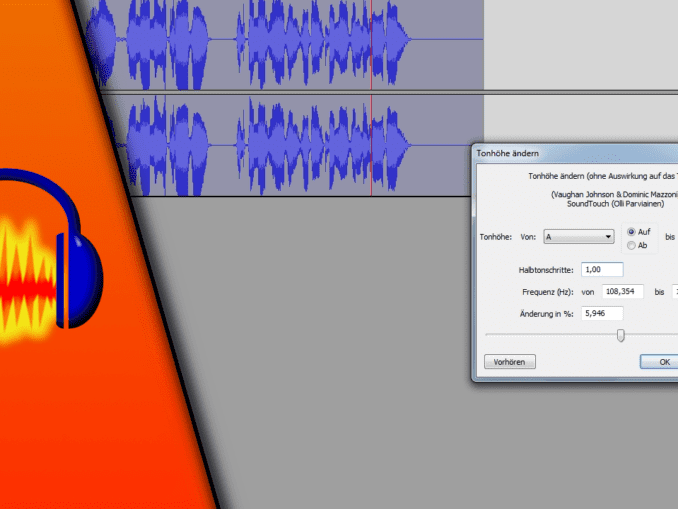The height and width of the screenshot is (509, 678).
Task: Select the 'Ab' radio button
Action: coord(631,245)
